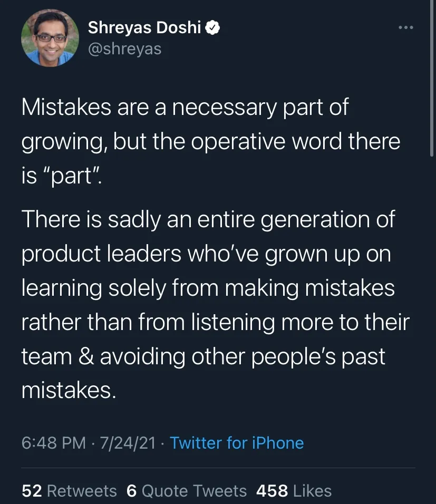Click the display name Shreyas Doshi
Viewport: 436px width, 504px height.
(144, 27)
